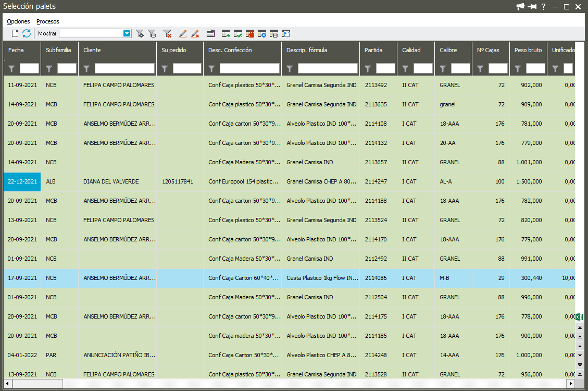
Task: Open the question mark help icon
Action: (544, 7)
